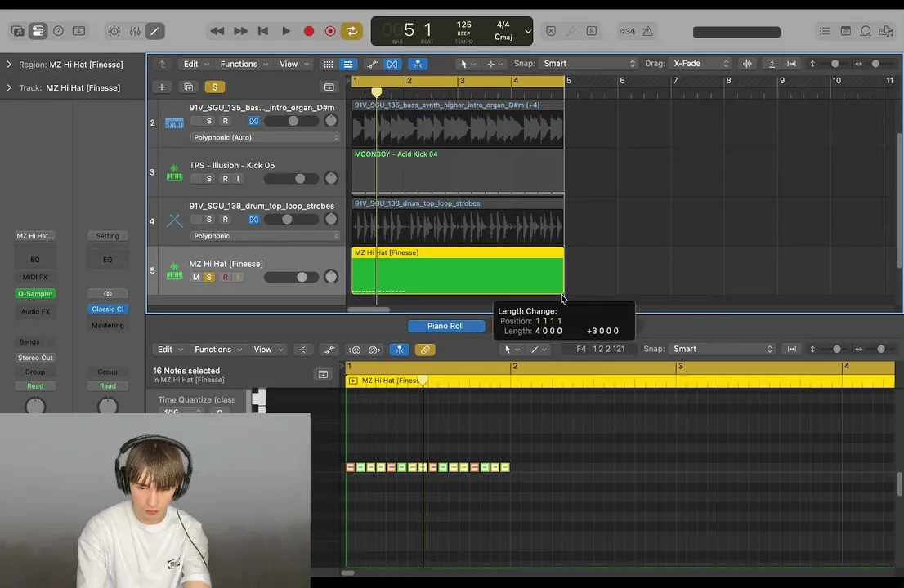The height and width of the screenshot is (588, 904).
Task: Mute the MZ Hi Hat track
Action: pyautogui.click(x=195, y=278)
